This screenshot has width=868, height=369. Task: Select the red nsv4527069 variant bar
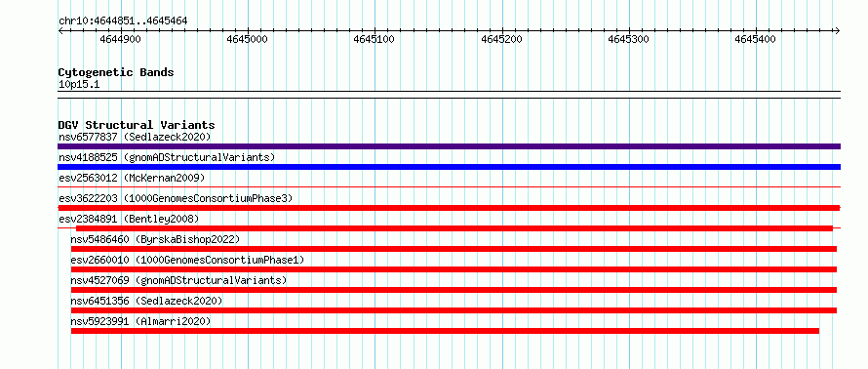pos(454,290)
